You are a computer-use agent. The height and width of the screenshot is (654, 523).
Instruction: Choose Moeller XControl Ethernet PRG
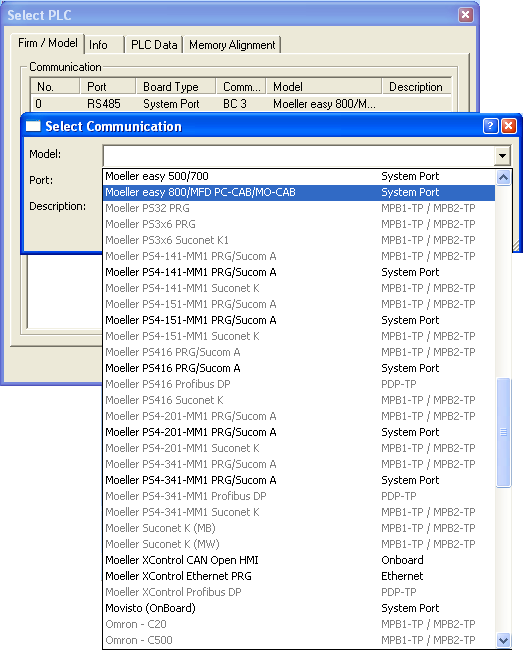[299, 576]
